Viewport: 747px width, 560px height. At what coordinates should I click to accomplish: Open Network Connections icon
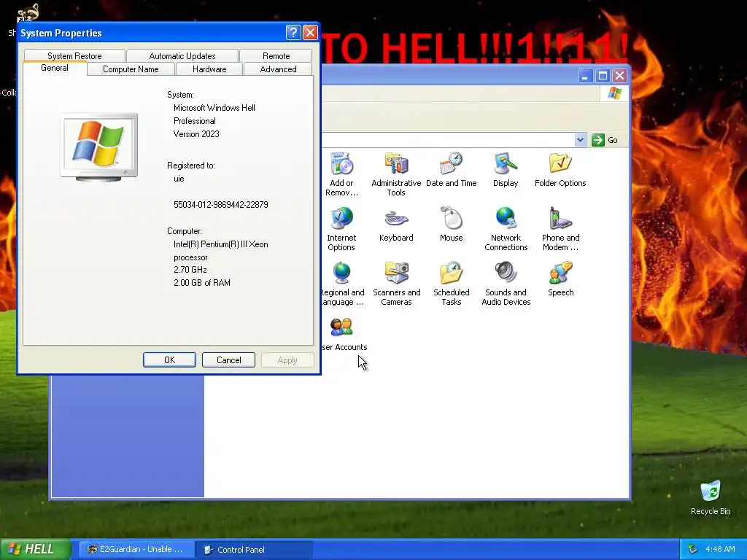point(506,219)
